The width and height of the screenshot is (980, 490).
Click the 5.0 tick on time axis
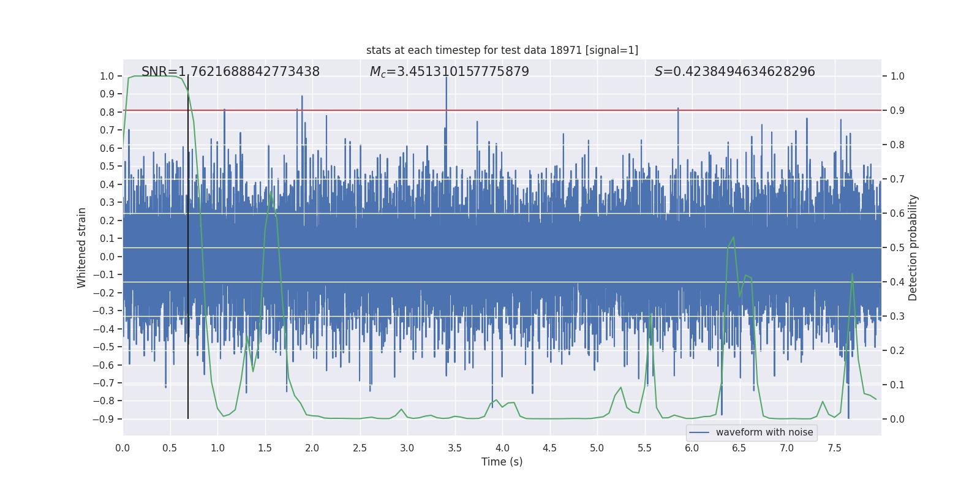[597, 448]
